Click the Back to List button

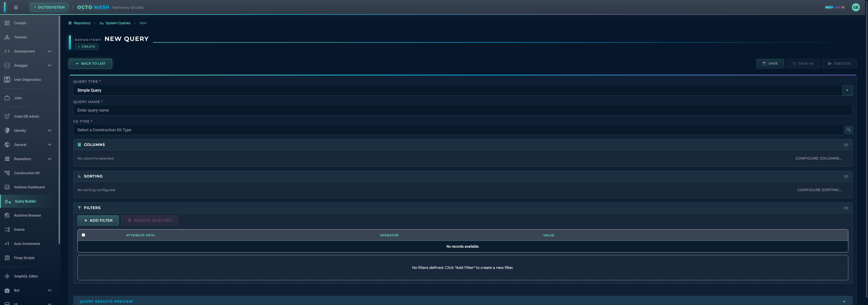coord(90,63)
